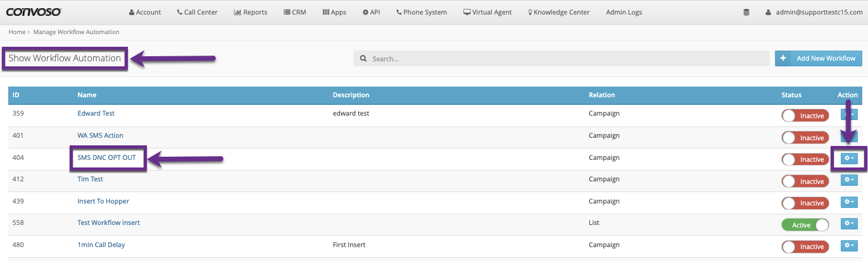
Task: Click the 'First Insert' description cell
Action: point(349,245)
